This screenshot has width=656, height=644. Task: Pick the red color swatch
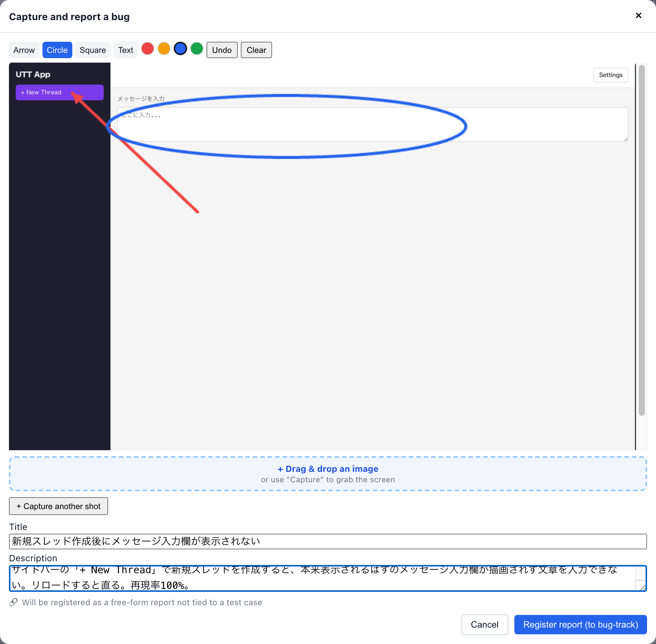pyautogui.click(x=148, y=49)
